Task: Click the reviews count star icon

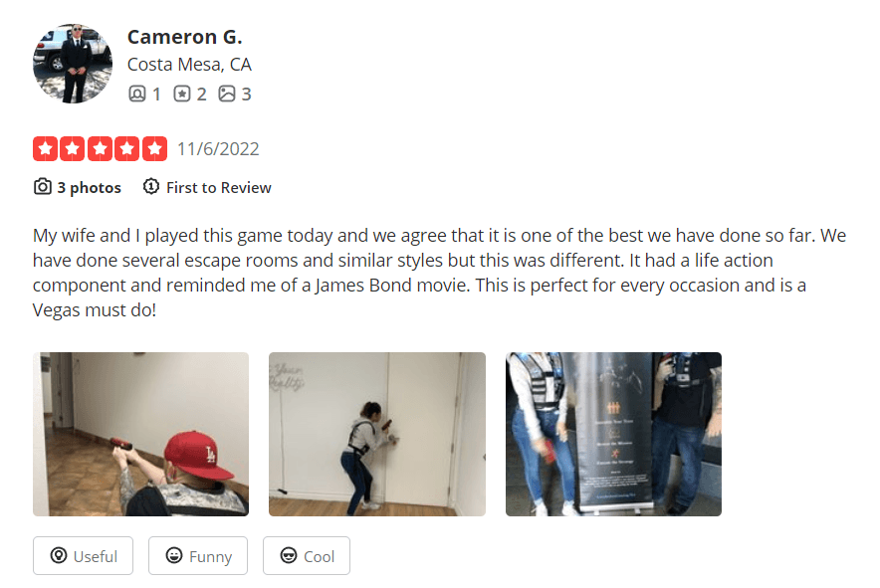Action: tap(182, 94)
